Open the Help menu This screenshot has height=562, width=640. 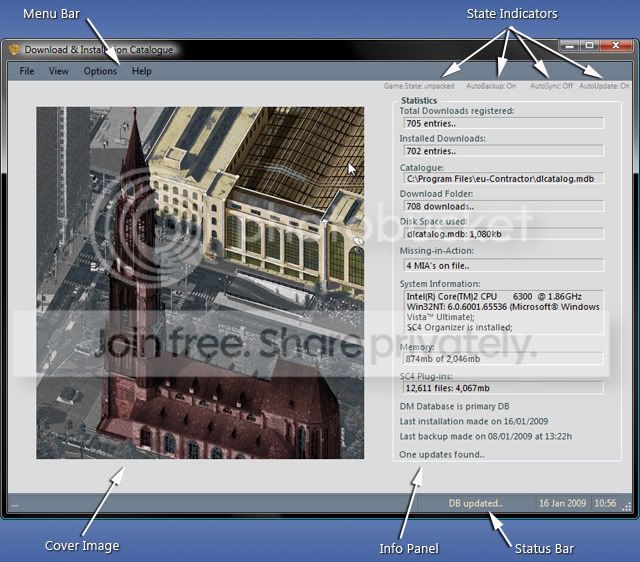(x=142, y=71)
